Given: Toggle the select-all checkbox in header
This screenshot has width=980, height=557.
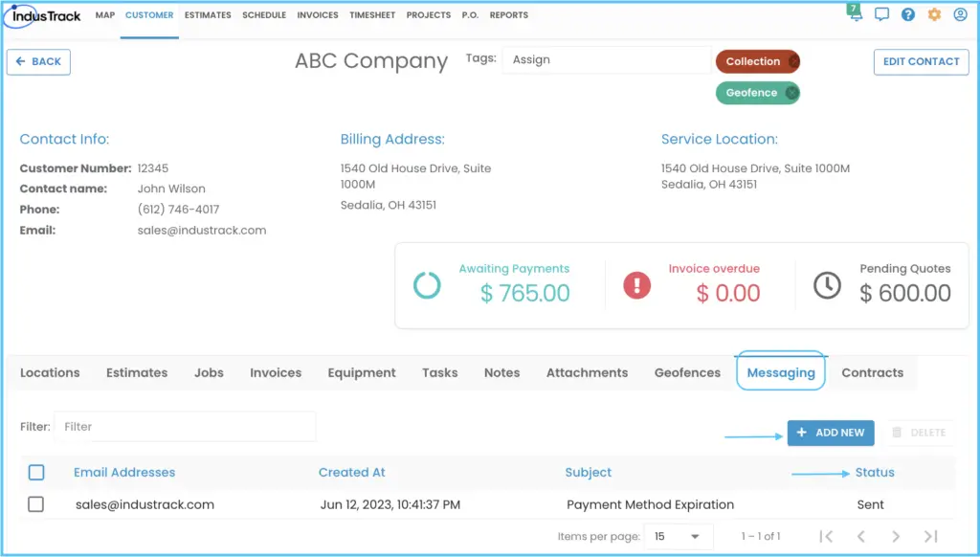Looking at the screenshot, I should [36, 473].
